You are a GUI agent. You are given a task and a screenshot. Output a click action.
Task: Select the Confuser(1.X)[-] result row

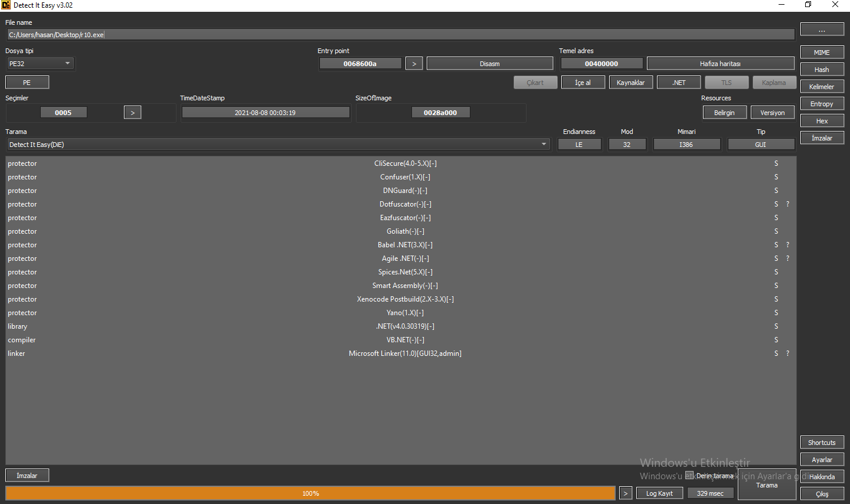(x=401, y=177)
